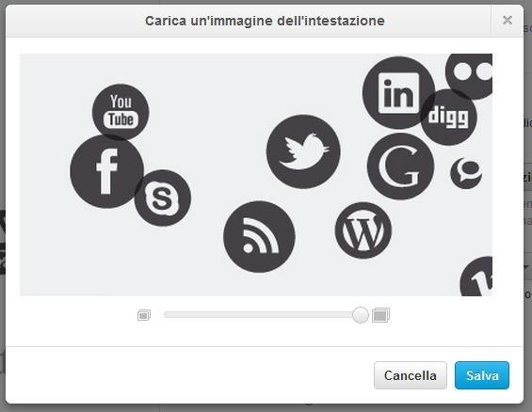Click the speech bubble chat circle
Screen dimensions: 532x412
(x=466, y=173)
